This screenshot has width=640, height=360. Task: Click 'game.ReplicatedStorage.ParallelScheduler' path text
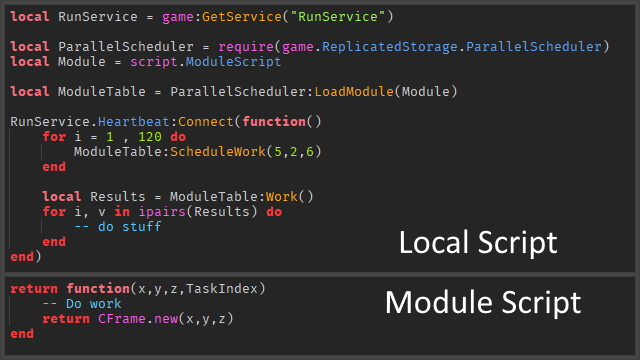(442, 47)
